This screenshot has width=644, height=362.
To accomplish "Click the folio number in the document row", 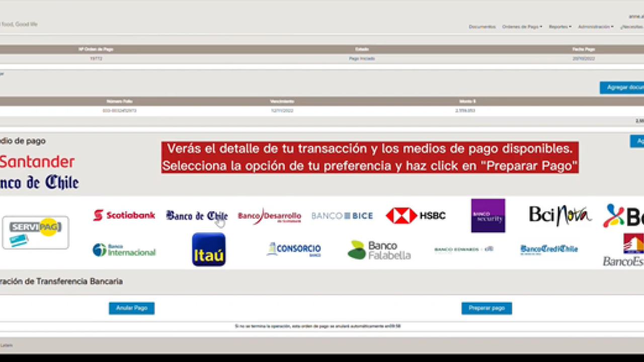I will pyautogui.click(x=119, y=111).
